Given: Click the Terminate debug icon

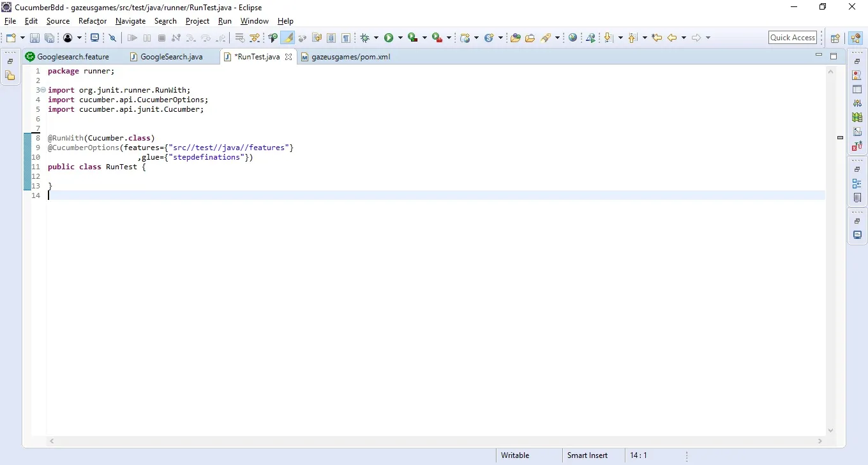Looking at the screenshot, I should (161, 38).
